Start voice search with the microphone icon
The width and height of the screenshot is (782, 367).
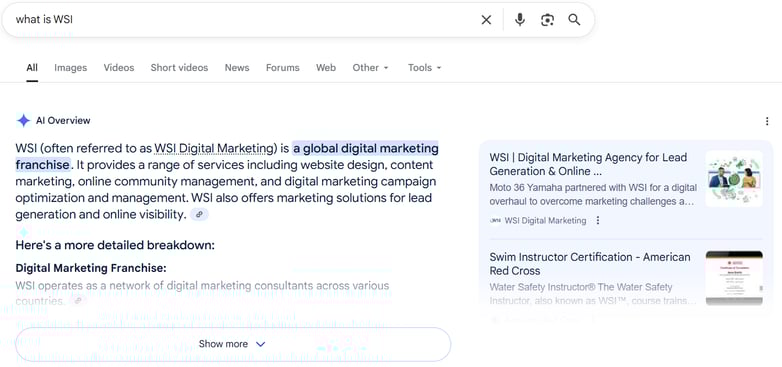point(520,20)
